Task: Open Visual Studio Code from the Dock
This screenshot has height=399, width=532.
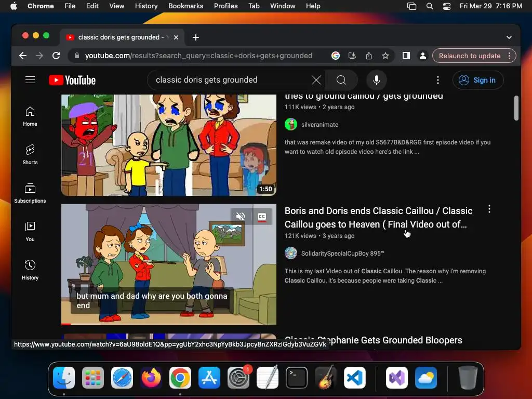Action: [x=354, y=378]
